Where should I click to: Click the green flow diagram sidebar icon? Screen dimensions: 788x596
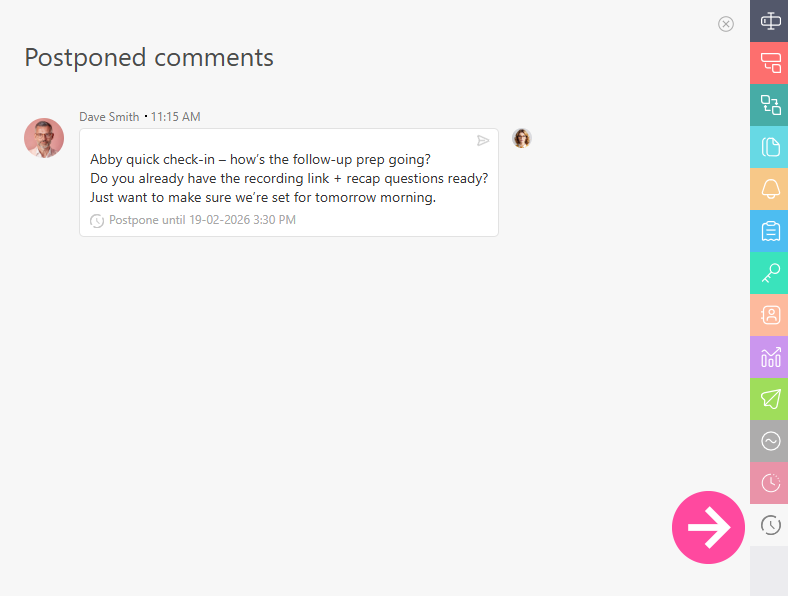coord(770,105)
